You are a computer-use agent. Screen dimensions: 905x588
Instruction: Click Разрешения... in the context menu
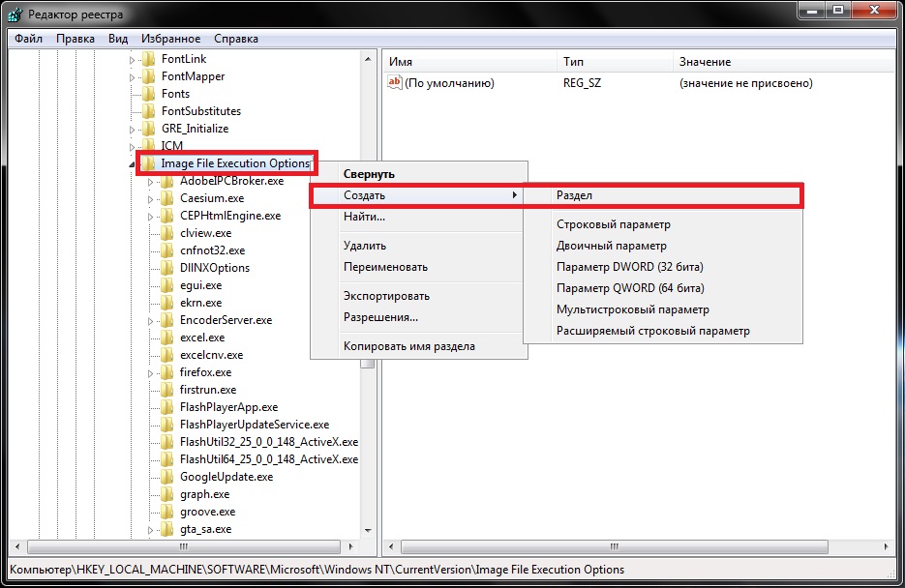point(380,317)
